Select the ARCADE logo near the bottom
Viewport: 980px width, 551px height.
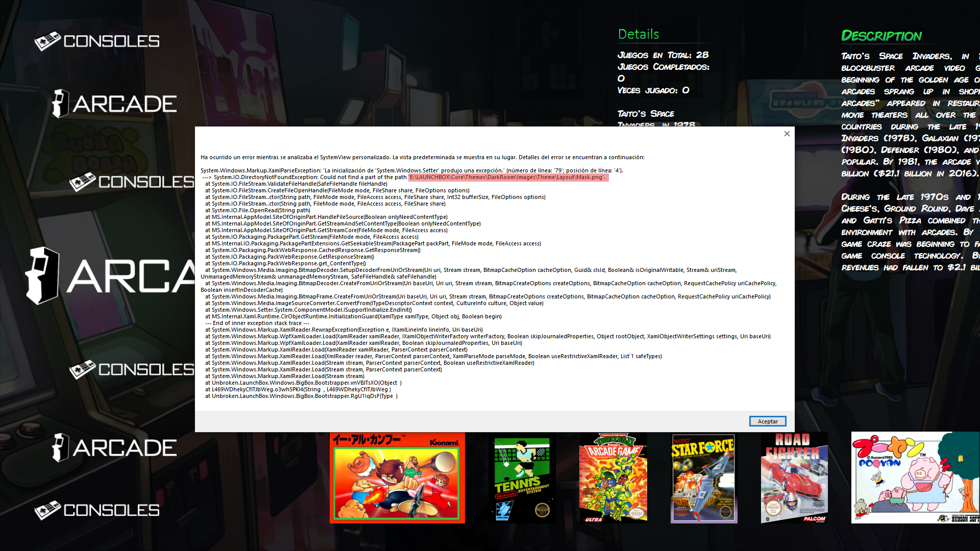click(114, 447)
